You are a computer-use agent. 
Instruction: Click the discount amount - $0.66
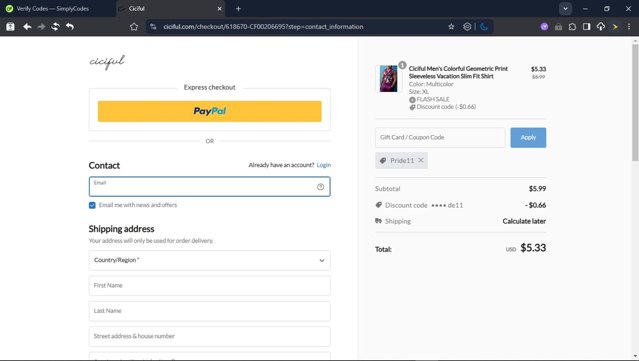point(535,205)
